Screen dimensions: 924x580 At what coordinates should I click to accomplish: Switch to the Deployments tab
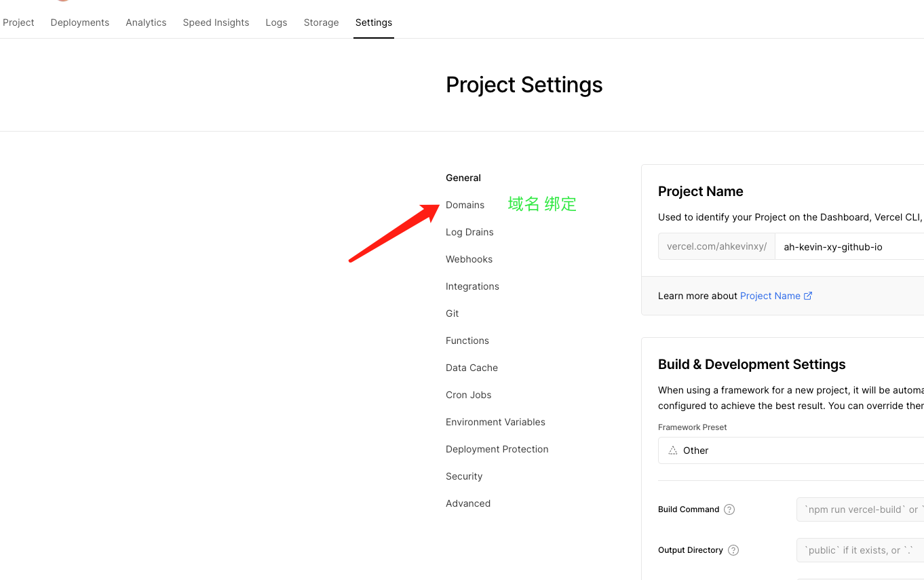coord(79,22)
